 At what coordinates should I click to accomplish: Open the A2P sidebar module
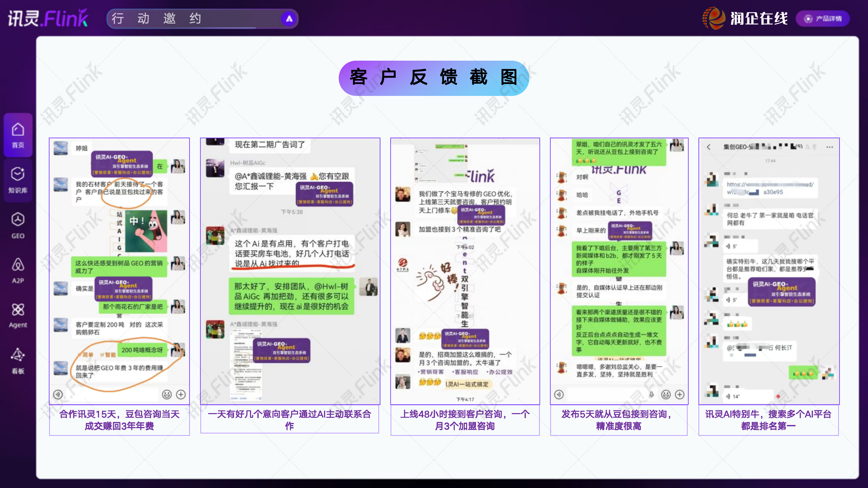(18, 270)
